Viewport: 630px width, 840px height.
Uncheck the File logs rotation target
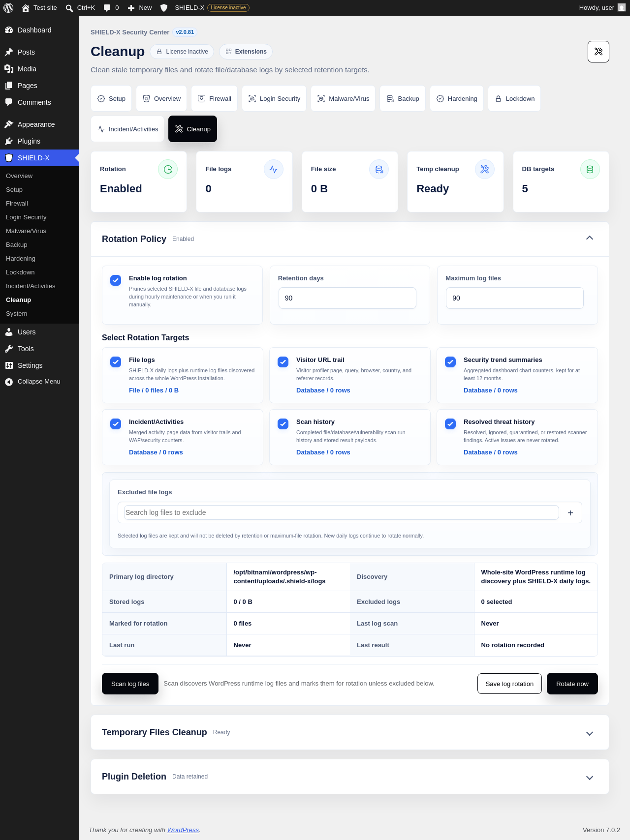click(116, 362)
